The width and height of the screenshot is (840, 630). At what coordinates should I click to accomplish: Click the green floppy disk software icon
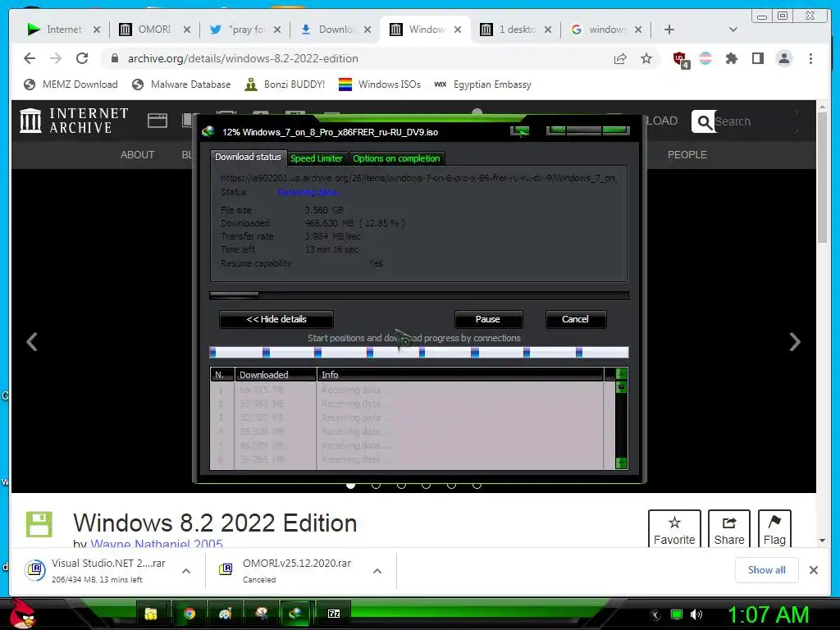39,524
